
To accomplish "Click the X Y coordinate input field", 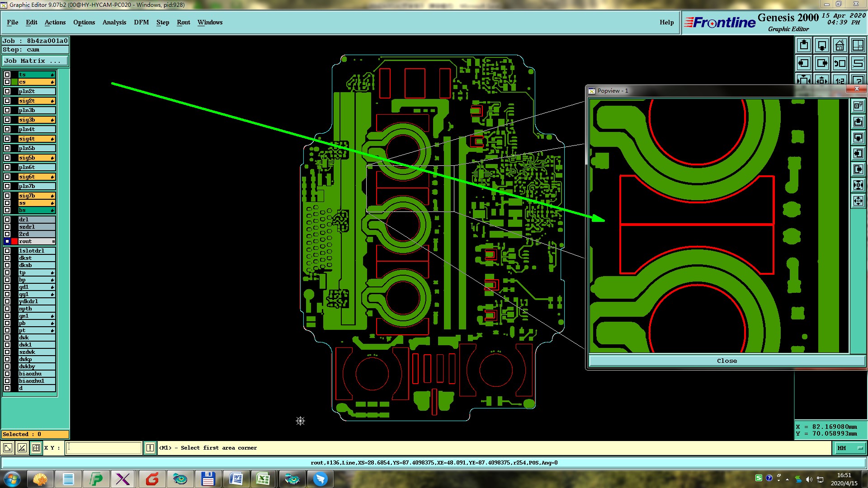I will pyautogui.click(x=104, y=448).
